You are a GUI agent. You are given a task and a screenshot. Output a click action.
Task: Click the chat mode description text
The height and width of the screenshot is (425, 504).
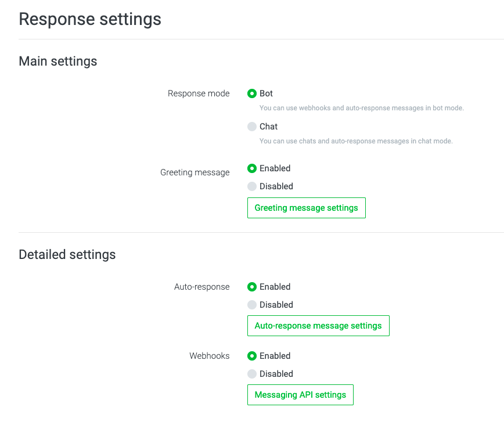(x=355, y=141)
